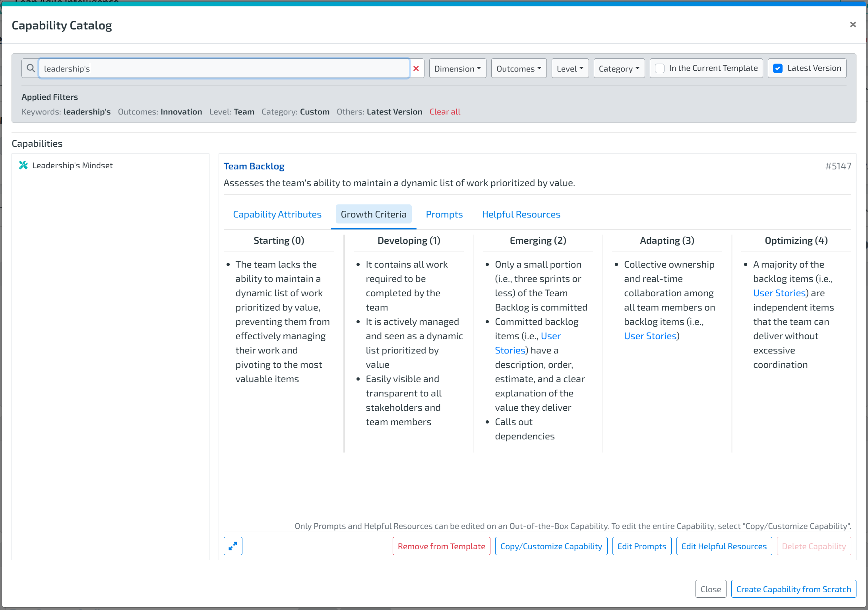The height and width of the screenshot is (610, 868).
Task: Switch to Capability Attributes tab
Action: pyautogui.click(x=277, y=214)
